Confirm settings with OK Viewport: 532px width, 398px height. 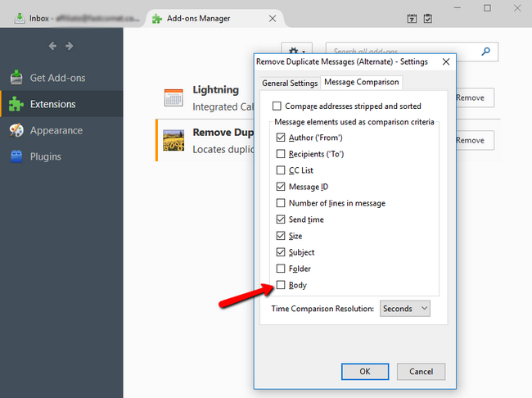365,372
